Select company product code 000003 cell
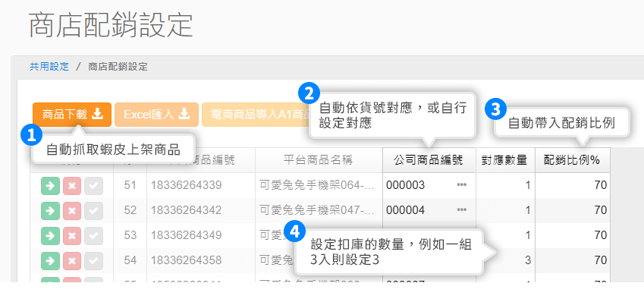 click(429, 185)
